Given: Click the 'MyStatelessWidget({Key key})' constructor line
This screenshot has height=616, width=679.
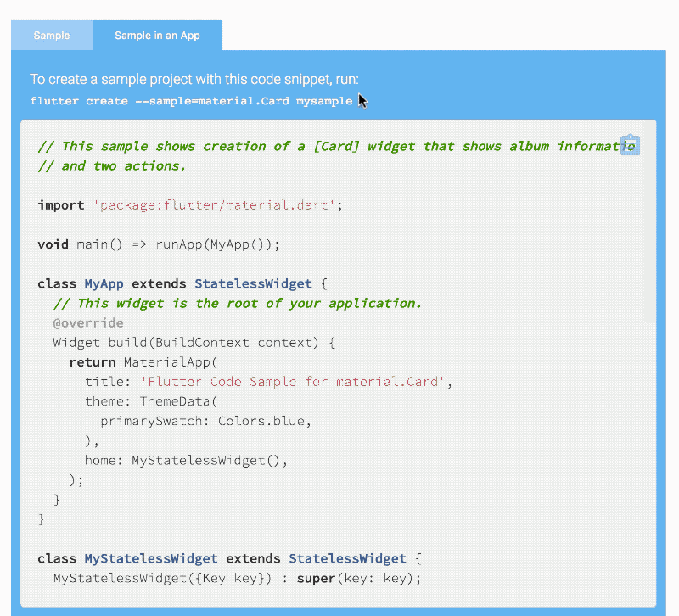Looking at the screenshot, I should (x=238, y=579).
